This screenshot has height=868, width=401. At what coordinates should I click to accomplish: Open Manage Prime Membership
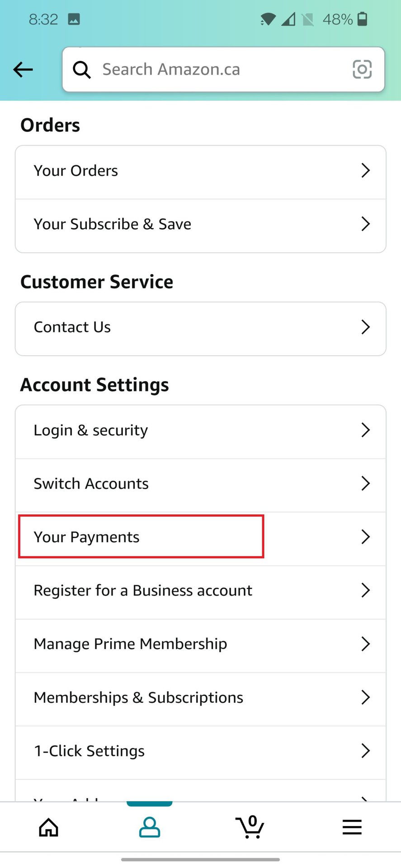[x=130, y=644]
